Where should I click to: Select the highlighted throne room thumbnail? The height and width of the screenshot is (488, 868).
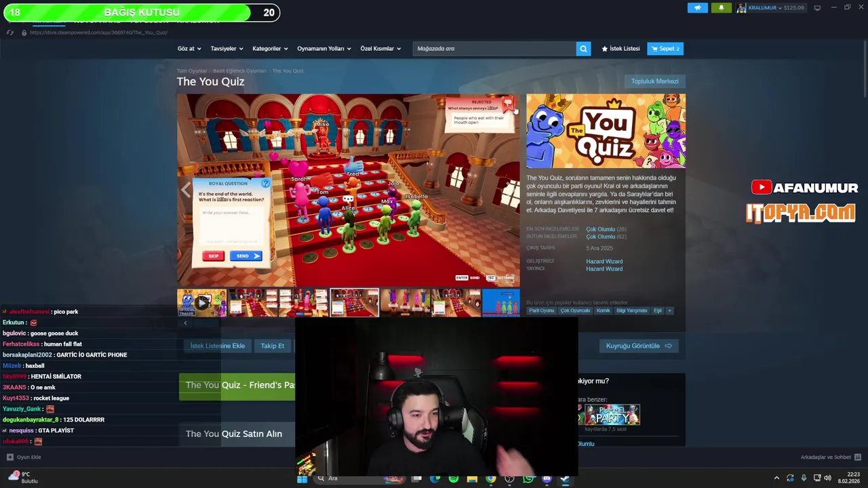point(355,303)
